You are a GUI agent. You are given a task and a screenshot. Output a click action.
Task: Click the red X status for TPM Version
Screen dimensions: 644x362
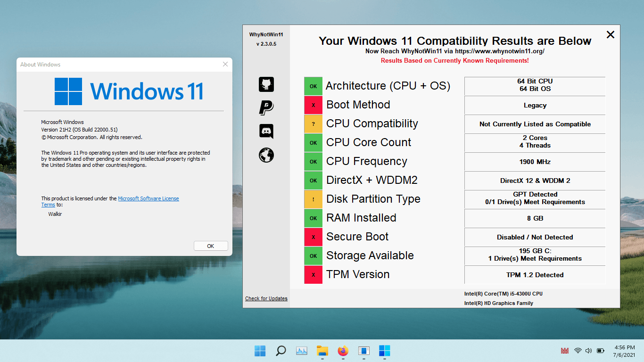313,275
